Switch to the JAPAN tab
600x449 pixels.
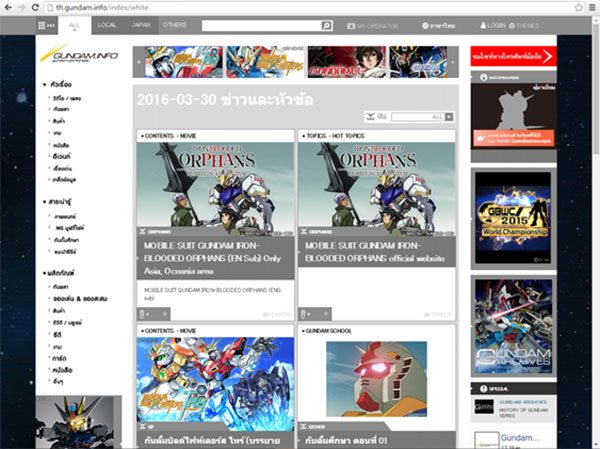click(141, 24)
